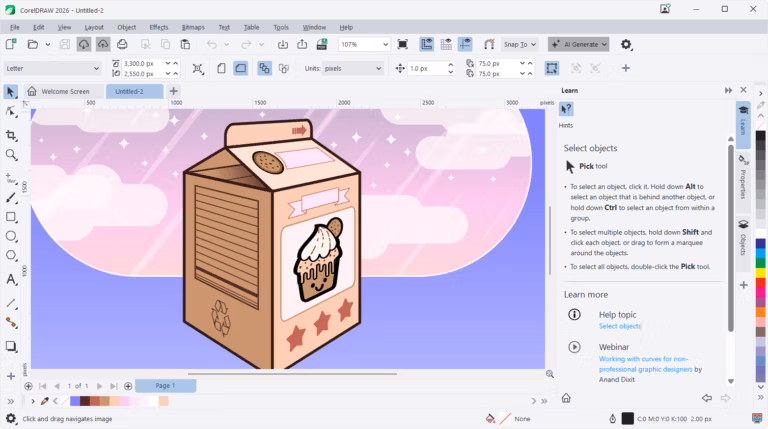Toggle Show guidelines button

tap(465, 45)
